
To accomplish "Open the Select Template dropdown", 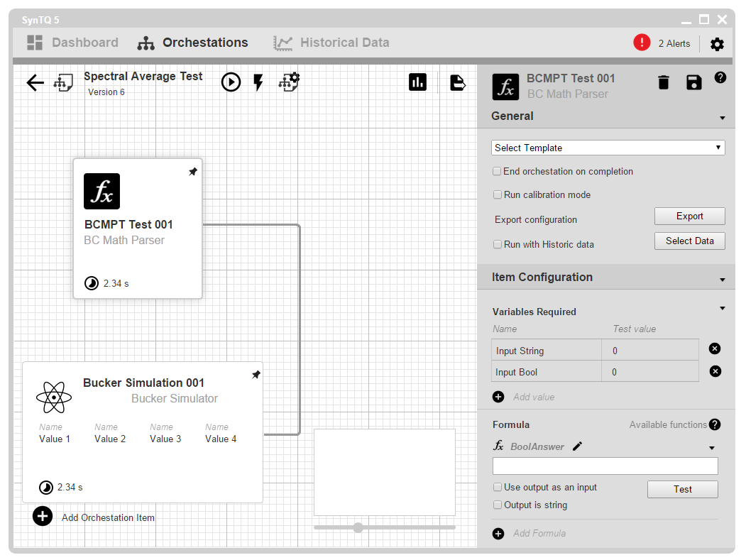I will 608,148.
